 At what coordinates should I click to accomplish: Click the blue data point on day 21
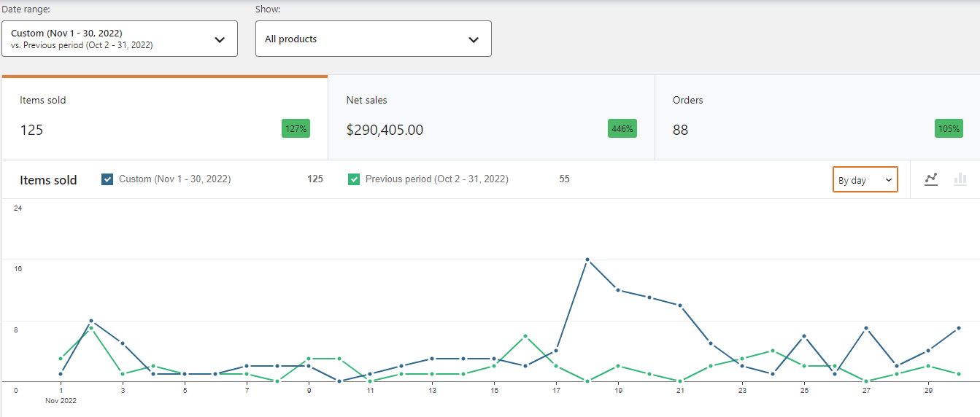point(680,305)
